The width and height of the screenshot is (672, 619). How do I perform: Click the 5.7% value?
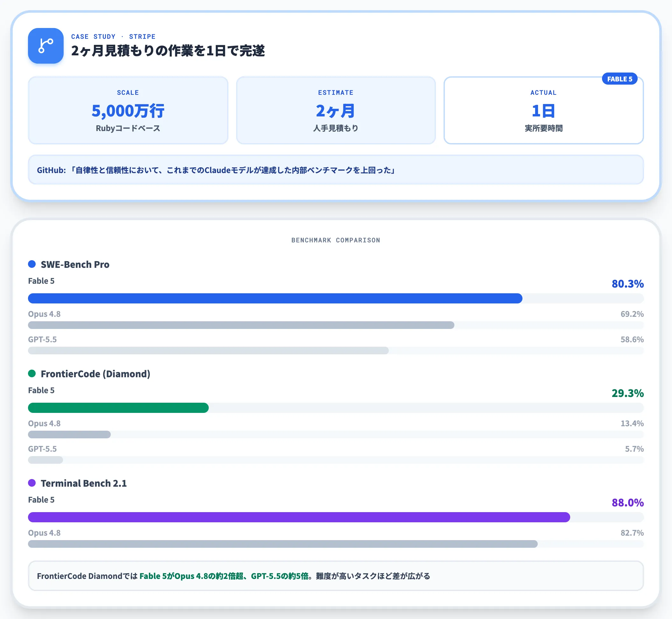coord(634,449)
